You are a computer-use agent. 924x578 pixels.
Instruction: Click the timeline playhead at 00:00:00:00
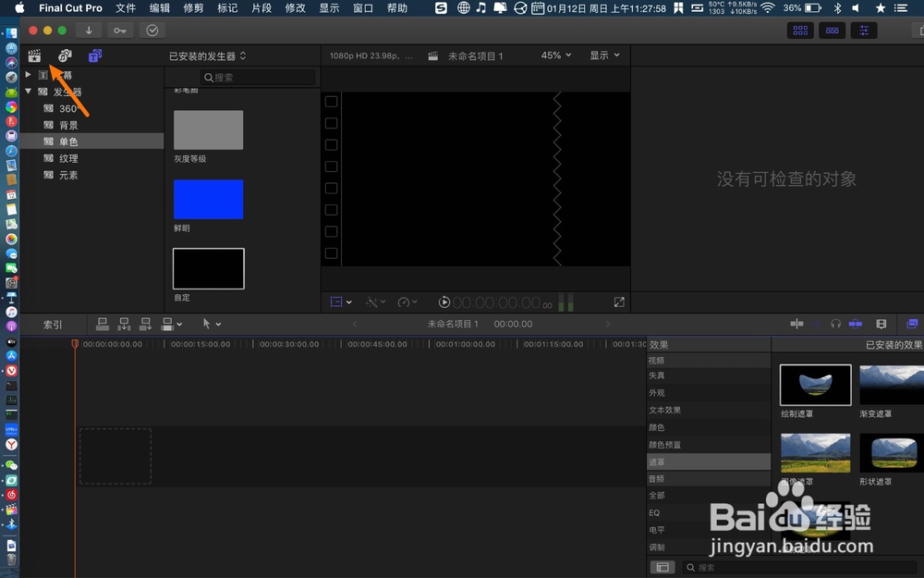[x=75, y=343]
